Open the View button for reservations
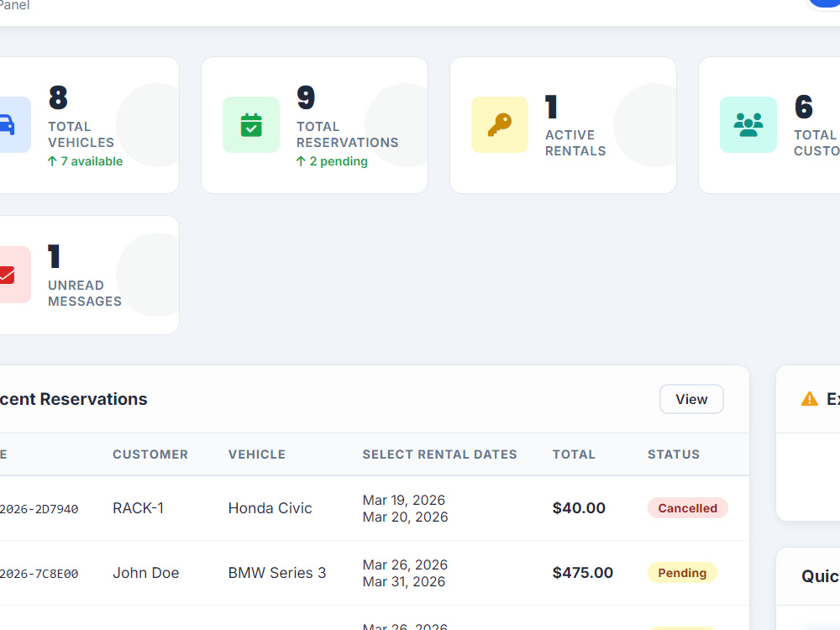840x630 pixels. click(x=691, y=399)
